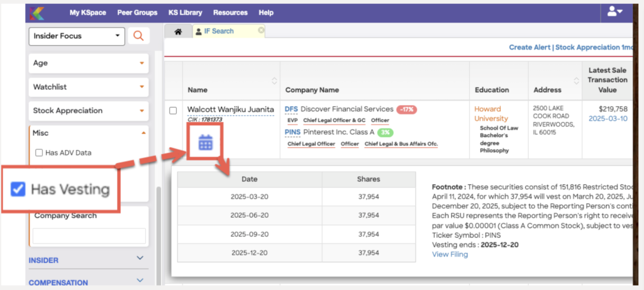
Task: Close the IF Search tab
Action: (x=261, y=30)
